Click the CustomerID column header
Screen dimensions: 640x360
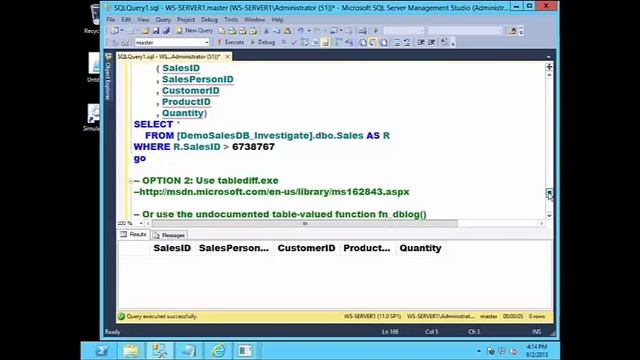coord(307,248)
